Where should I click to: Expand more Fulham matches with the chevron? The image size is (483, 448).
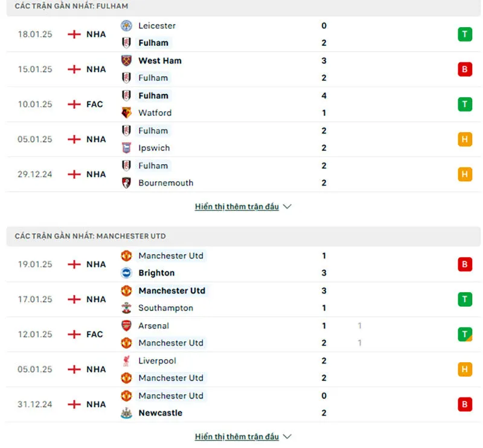point(287,206)
